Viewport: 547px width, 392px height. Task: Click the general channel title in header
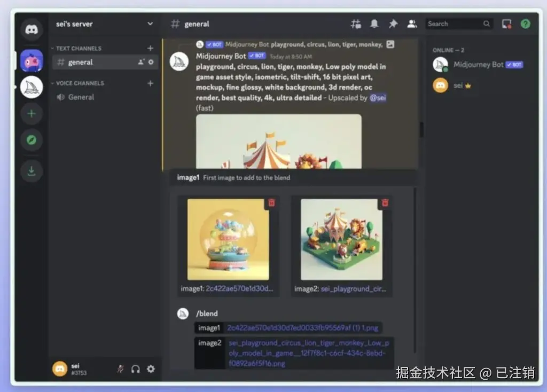tap(197, 24)
